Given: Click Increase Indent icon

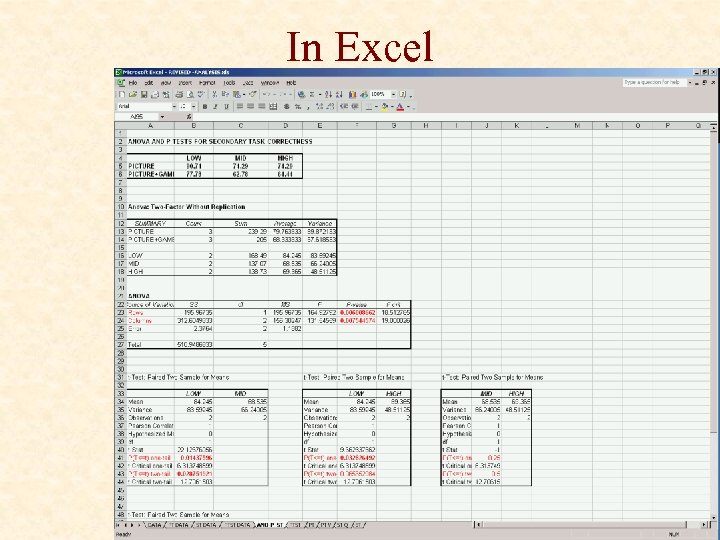Looking at the screenshot, I should (355, 107).
